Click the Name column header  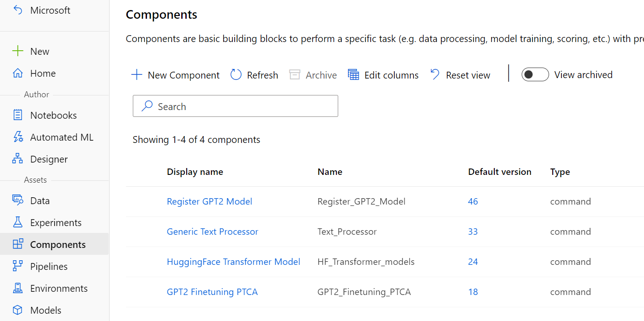coord(330,172)
